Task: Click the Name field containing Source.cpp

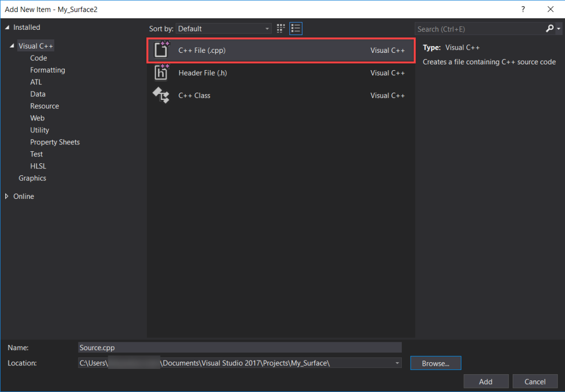Action: [x=240, y=348]
